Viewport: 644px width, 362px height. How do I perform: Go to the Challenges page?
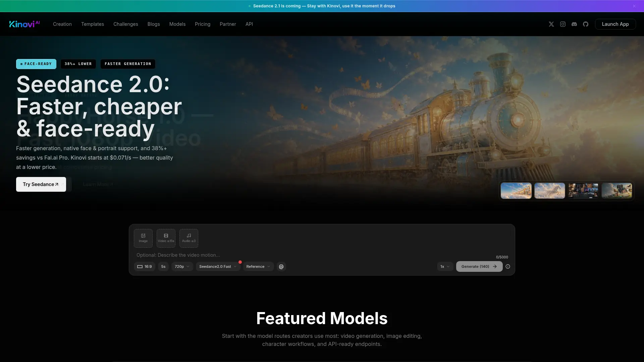click(x=126, y=24)
